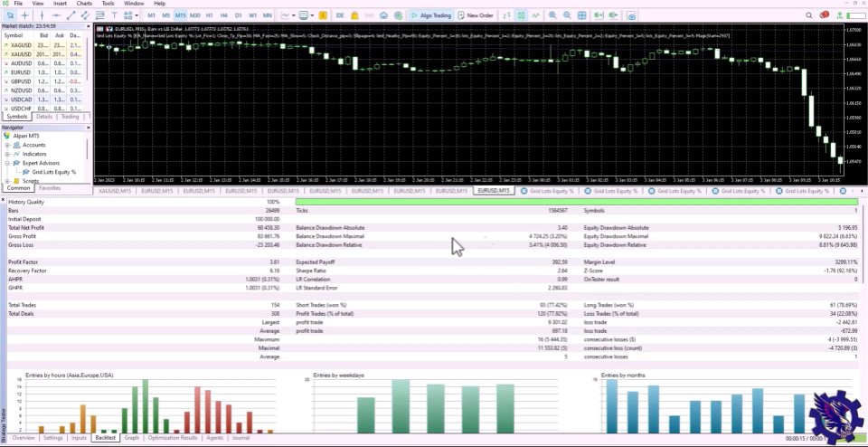The height and width of the screenshot is (447, 868).
Task: Switch to line chart display
Action: pos(535,15)
